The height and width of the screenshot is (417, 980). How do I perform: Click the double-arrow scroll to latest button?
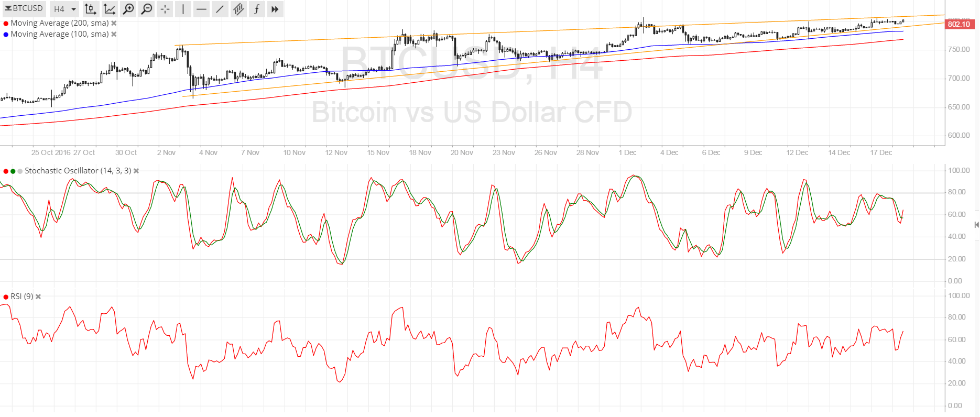pos(275,9)
